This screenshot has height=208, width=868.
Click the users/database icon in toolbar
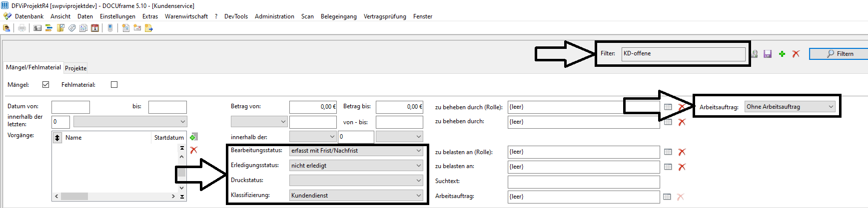pos(6,28)
